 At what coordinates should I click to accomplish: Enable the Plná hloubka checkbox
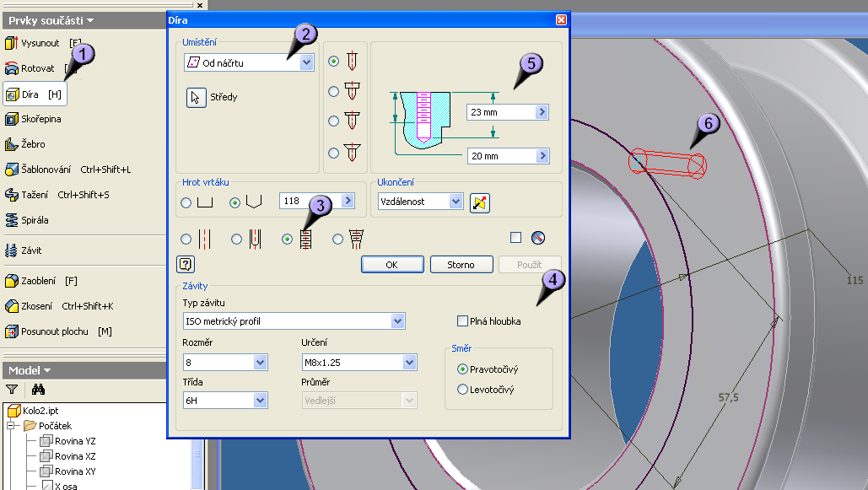462,321
